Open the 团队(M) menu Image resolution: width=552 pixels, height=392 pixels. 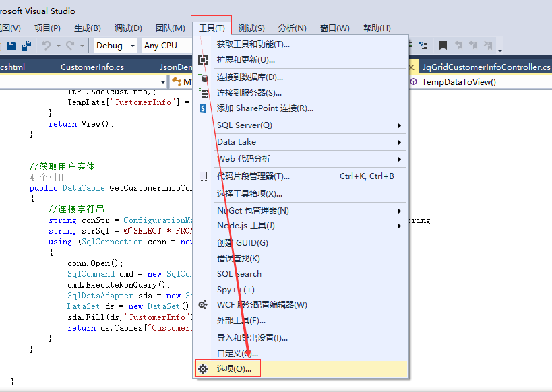[x=170, y=28]
